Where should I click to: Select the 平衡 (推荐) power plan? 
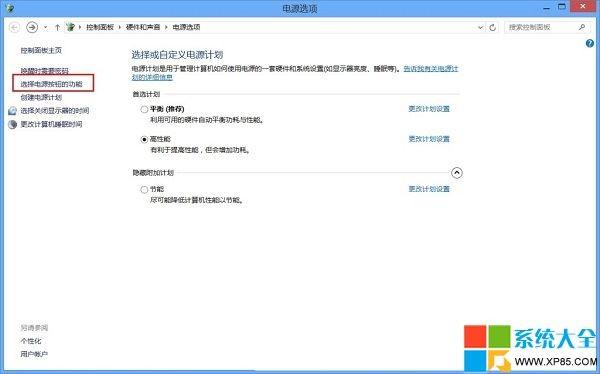[144, 109]
